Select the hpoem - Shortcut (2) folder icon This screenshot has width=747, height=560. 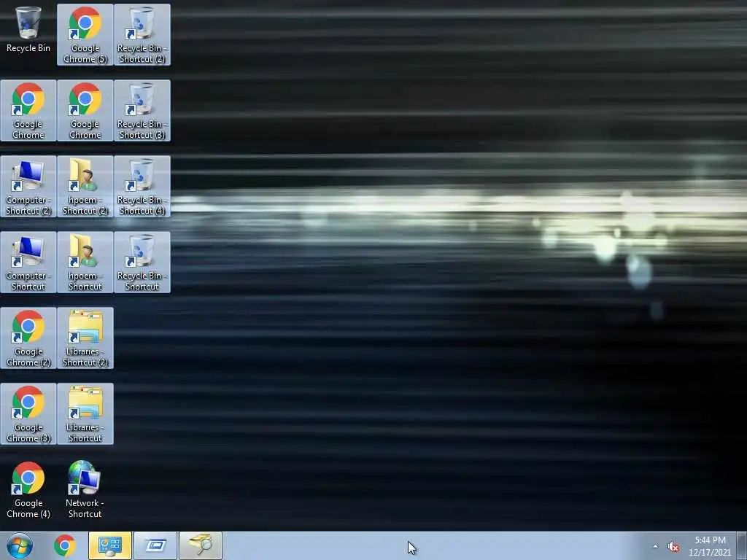pos(85,186)
